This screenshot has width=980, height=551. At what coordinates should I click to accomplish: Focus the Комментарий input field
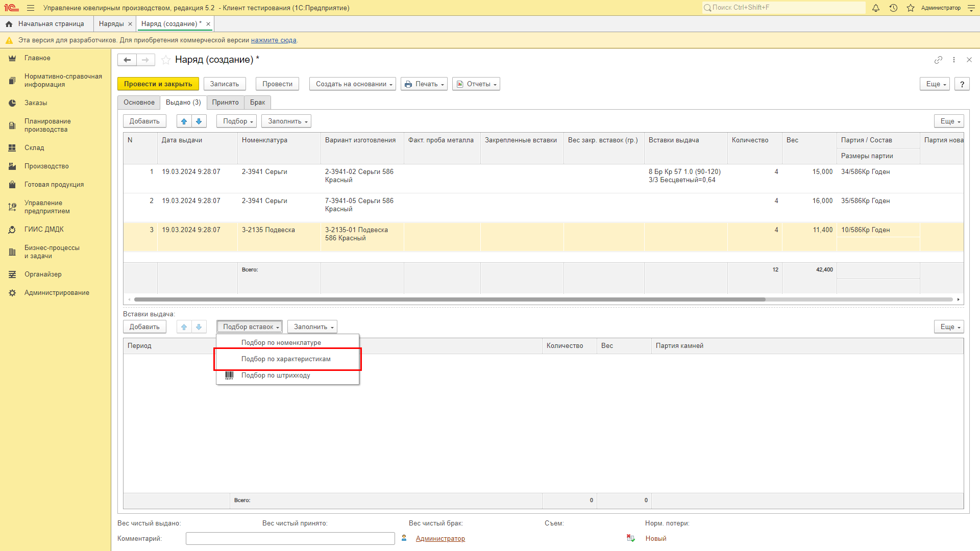(x=290, y=539)
